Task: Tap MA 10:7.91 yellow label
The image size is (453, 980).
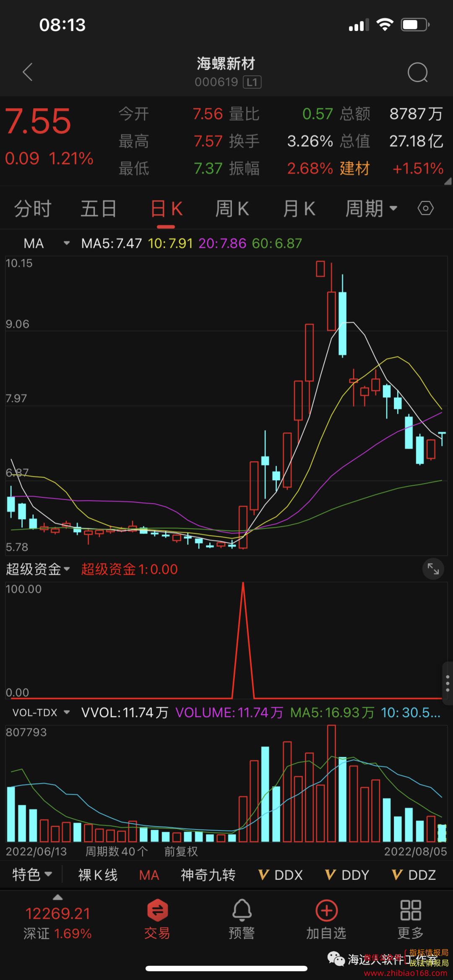Action: pos(170,243)
